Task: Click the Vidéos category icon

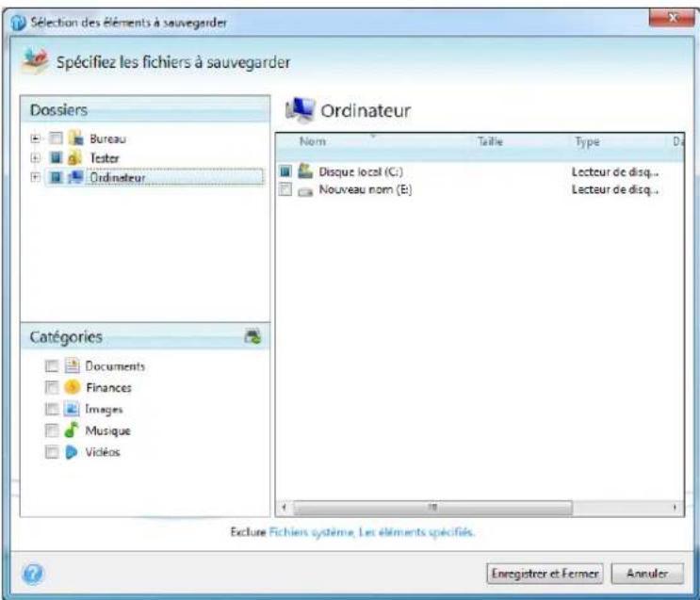Action: pos(72,452)
